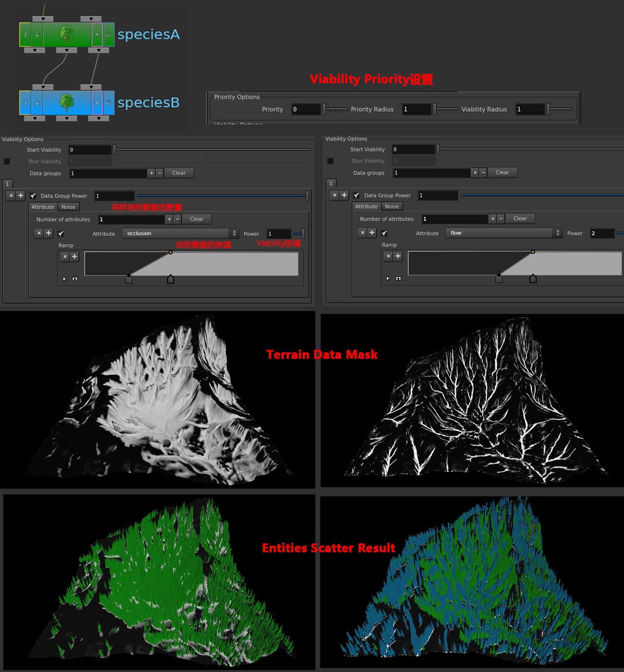Click the Start Viability slider in the occlusion panel

coord(212,150)
